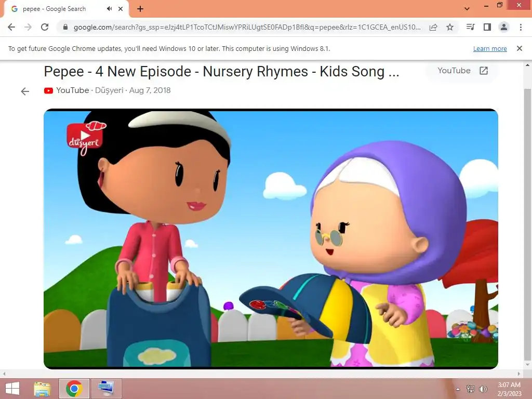Open the tab search chevron
The height and width of the screenshot is (399, 532).
point(467,9)
